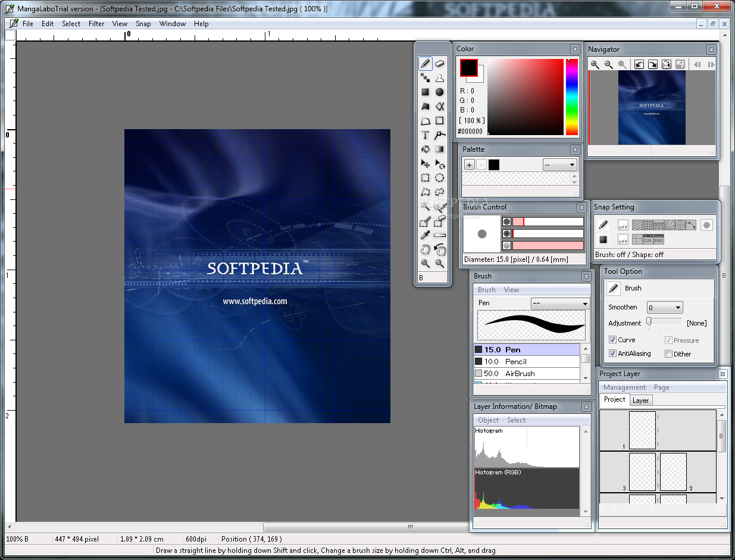Viewport: 735px width, 560px height.
Task: Choose concentric circle snap in Snap Setting
Action: coord(680,225)
